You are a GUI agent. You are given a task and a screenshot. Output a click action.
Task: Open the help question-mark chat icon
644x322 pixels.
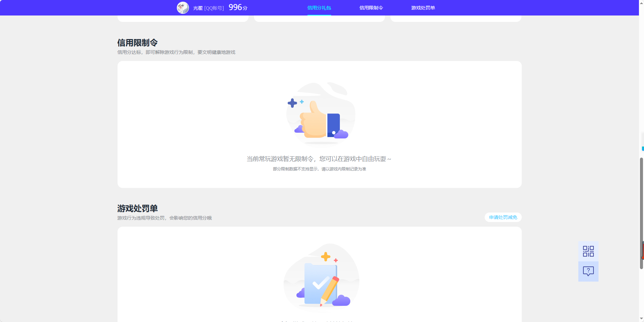[588, 271]
